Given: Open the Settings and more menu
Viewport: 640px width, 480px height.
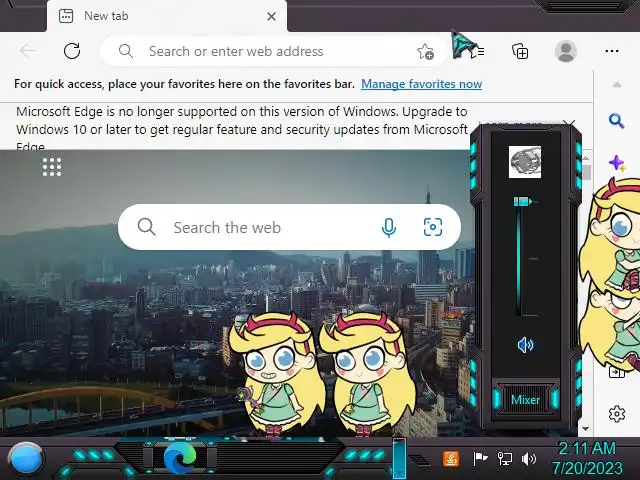Looking at the screenshot, I should click(x=612, y=51).
